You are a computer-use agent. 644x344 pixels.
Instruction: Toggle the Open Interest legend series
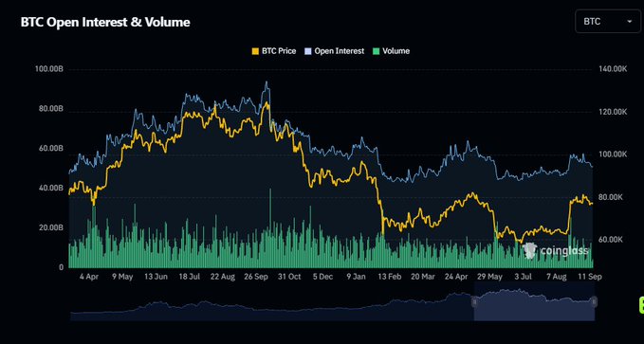coord(334,51)
